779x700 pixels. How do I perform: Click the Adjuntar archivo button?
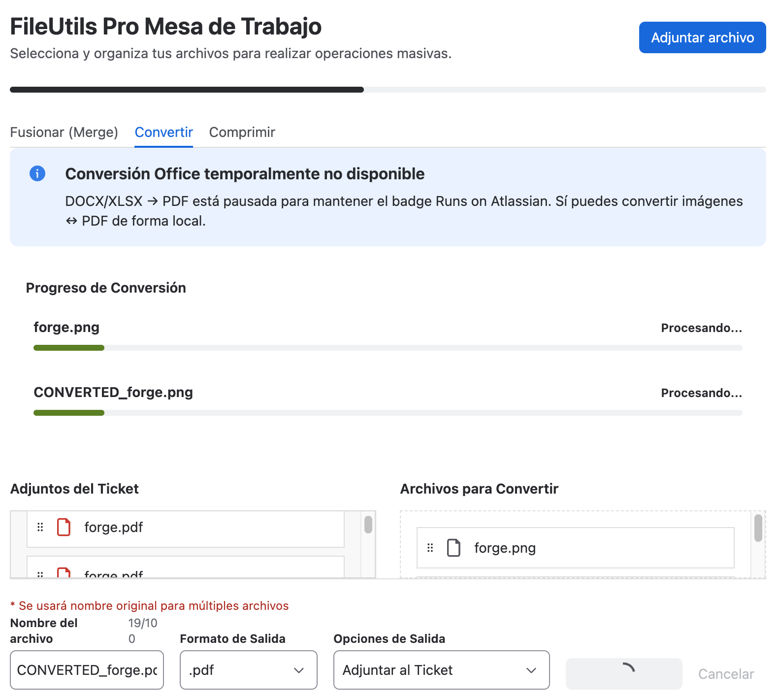point(703,37)
